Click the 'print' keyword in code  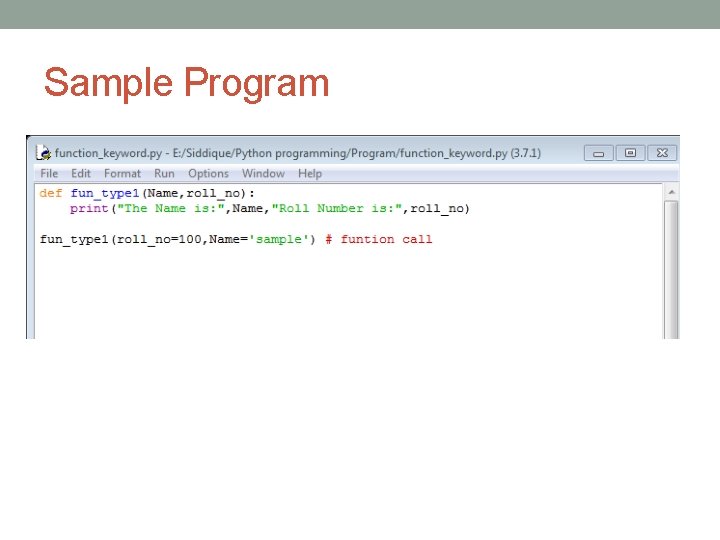(89, 208)
